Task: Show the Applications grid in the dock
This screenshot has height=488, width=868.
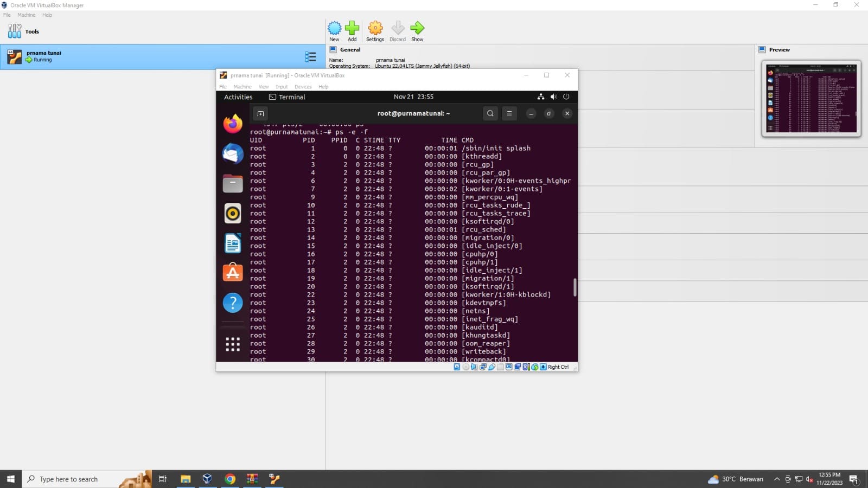Action: pos(233,344)
